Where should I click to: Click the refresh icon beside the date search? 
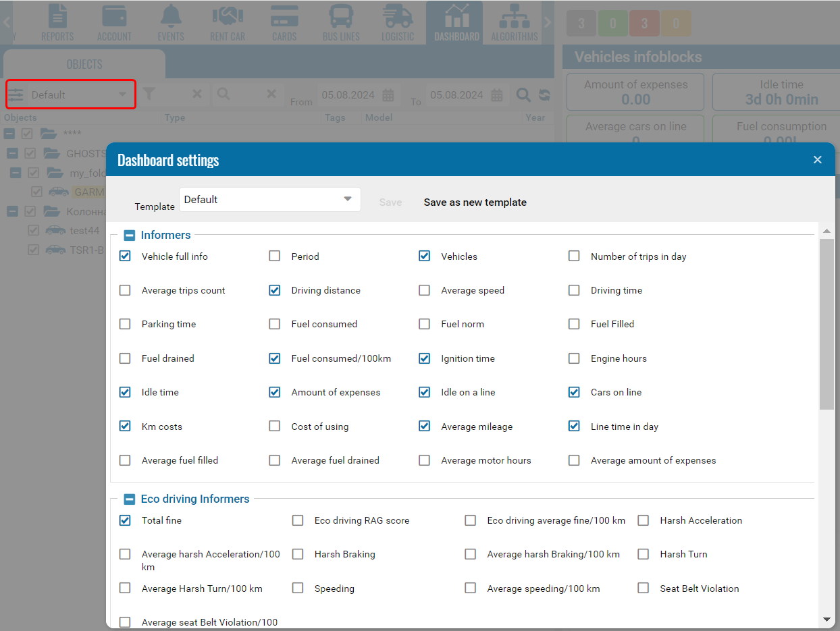(x=544, y=95)
